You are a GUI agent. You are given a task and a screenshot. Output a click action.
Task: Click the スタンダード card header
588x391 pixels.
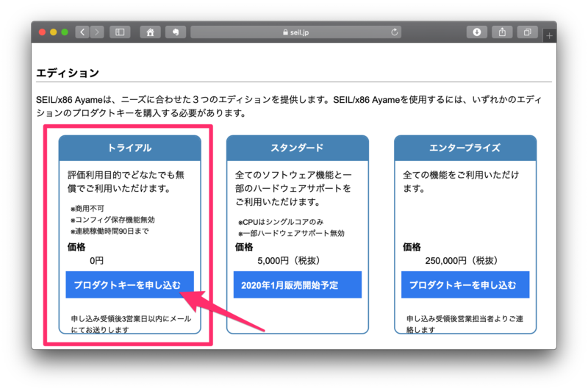pos(298,148)
